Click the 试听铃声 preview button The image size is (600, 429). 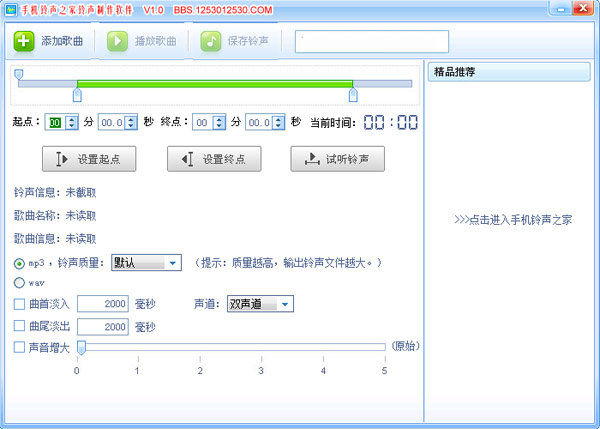point(338,159)
